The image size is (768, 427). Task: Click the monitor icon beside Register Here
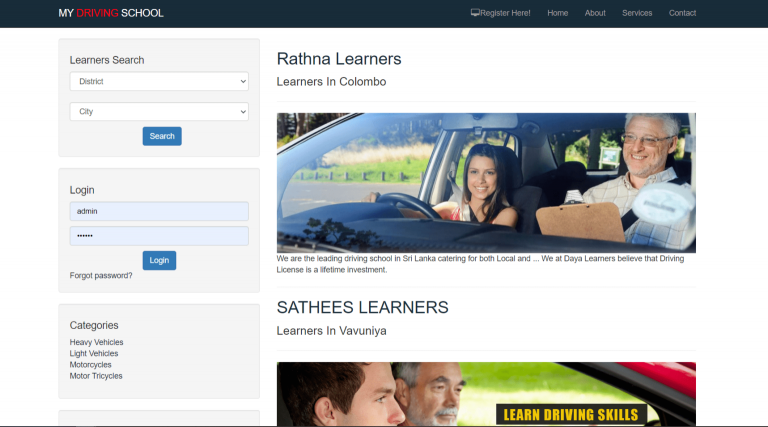(475, 13)
